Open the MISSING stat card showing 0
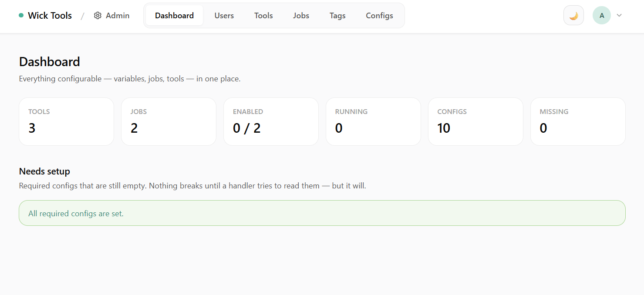 [x=578, y=121]
